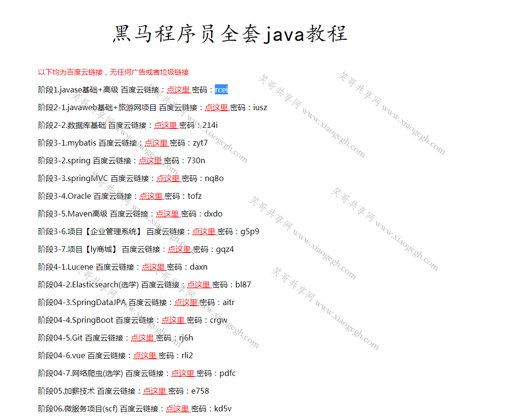
Task: Select the row label 阶段2-1.javaweb基础+旅游网项目
Action: coord(97,107)
